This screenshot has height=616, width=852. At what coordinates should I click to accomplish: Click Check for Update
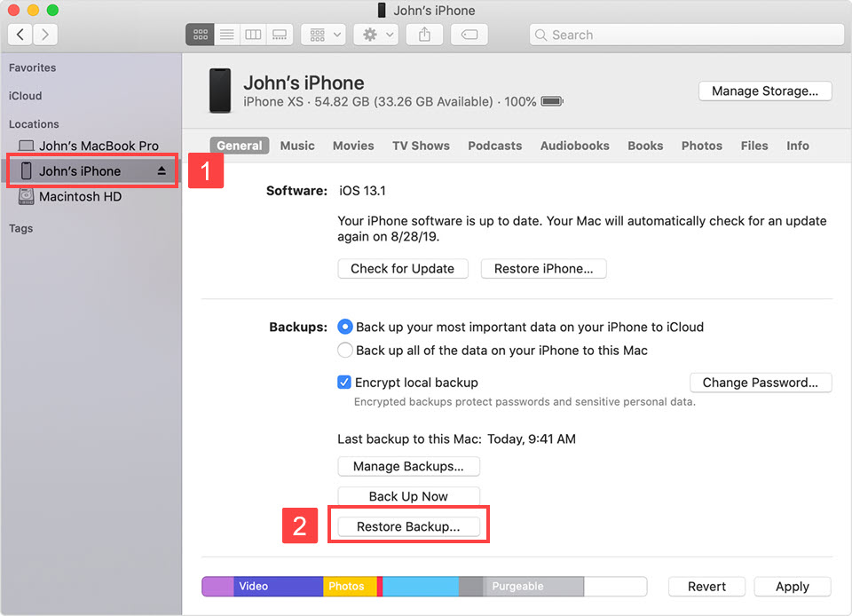click(x=403, y=269)
